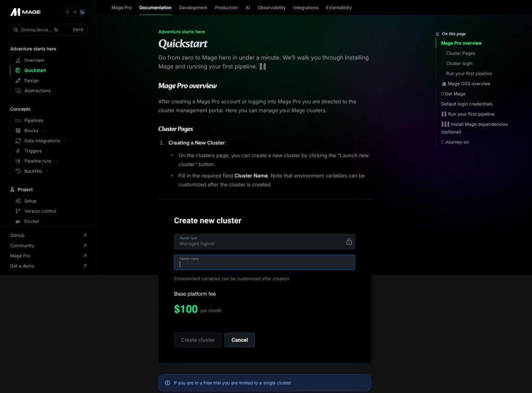Click the Data integrations sync icon

click(x=18, y=141)
